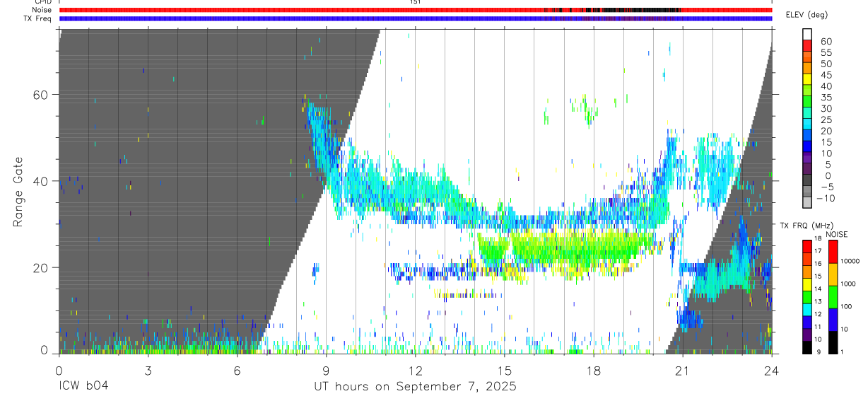Click the '0' tick on the Range Gate axis
Image resolution: width=868 pixels, height=401 pixels.
(45, 351)
